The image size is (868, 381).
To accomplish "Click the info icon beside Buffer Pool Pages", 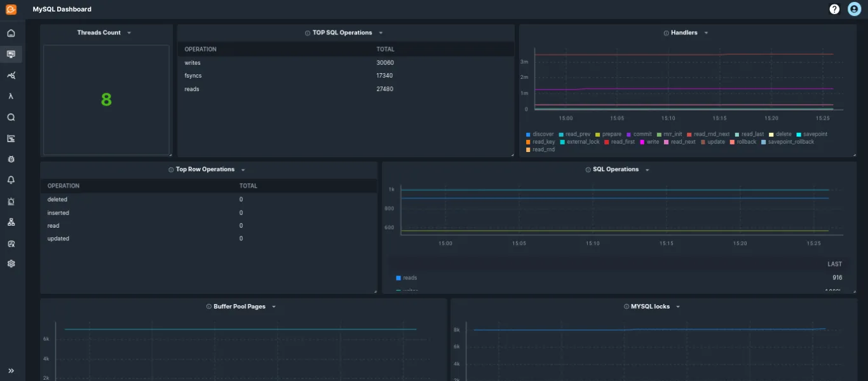I will pyautogui.click(x=208, y=307).
